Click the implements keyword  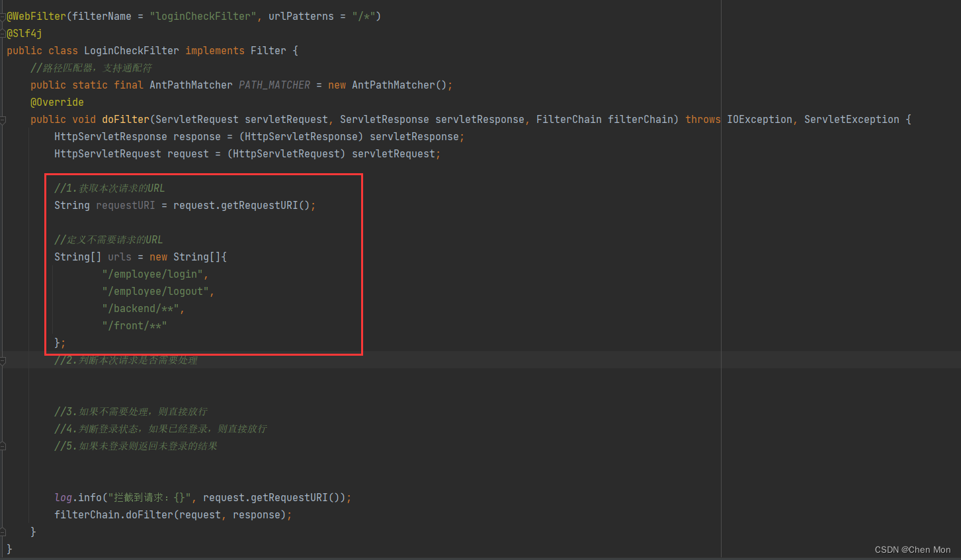(x=215, y=50)
